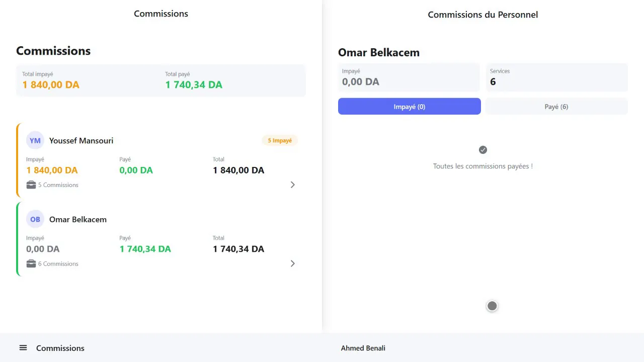Select Omar Belkacem's name in the list
The height and width of the screenshot is (362, 644).
tap(78, 220)
